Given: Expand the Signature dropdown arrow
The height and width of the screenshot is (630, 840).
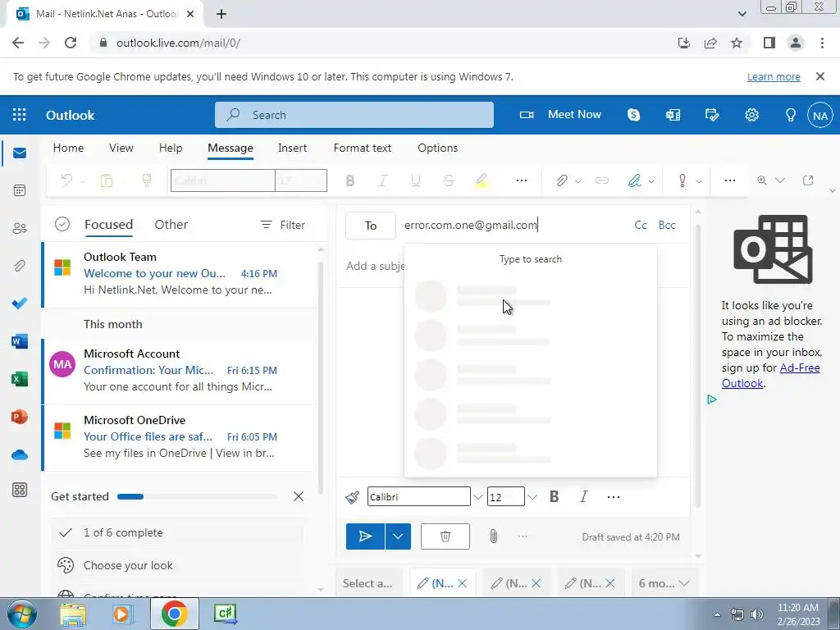Looking at the screenshot, I should point(651,181).
